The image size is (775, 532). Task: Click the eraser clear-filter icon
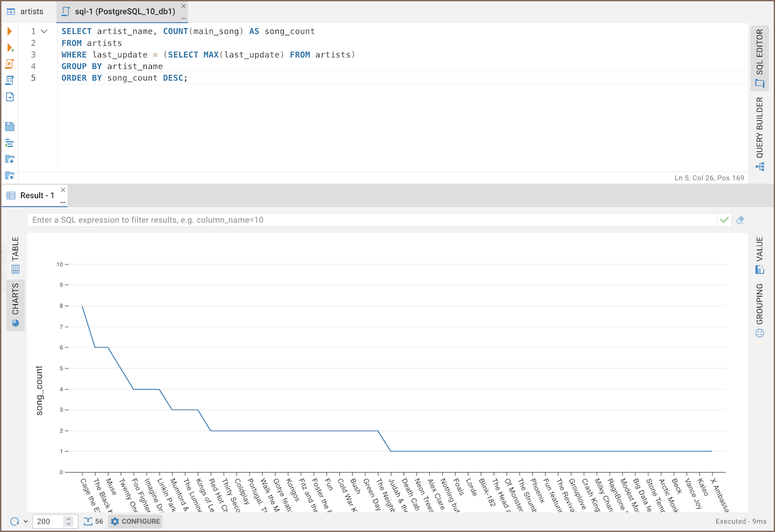[x=740, y=220]
